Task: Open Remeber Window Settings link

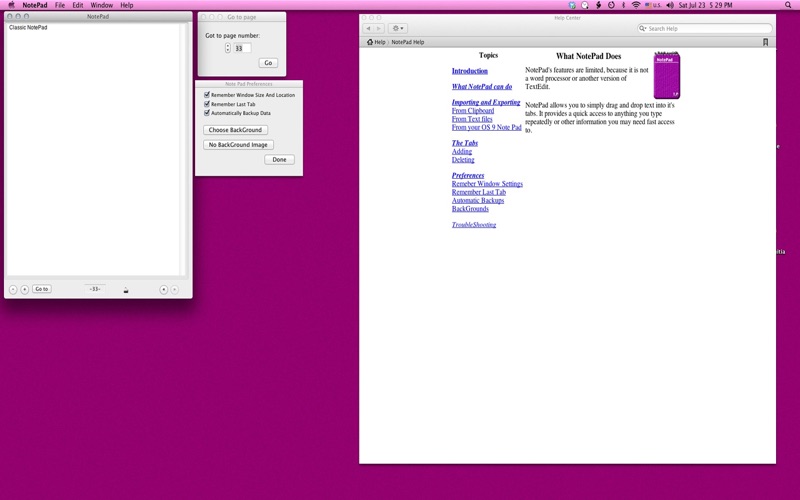Action: [x=487, y=184]
